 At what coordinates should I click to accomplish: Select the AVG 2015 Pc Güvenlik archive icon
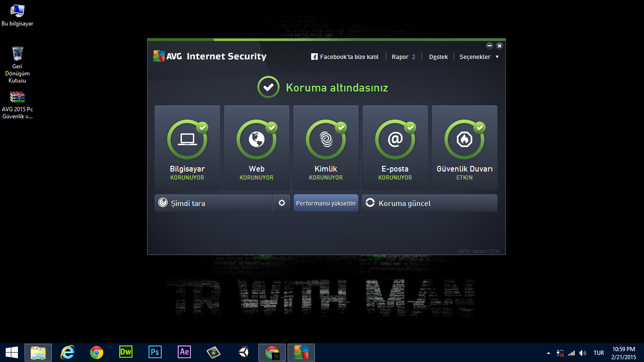coord(17,105)
